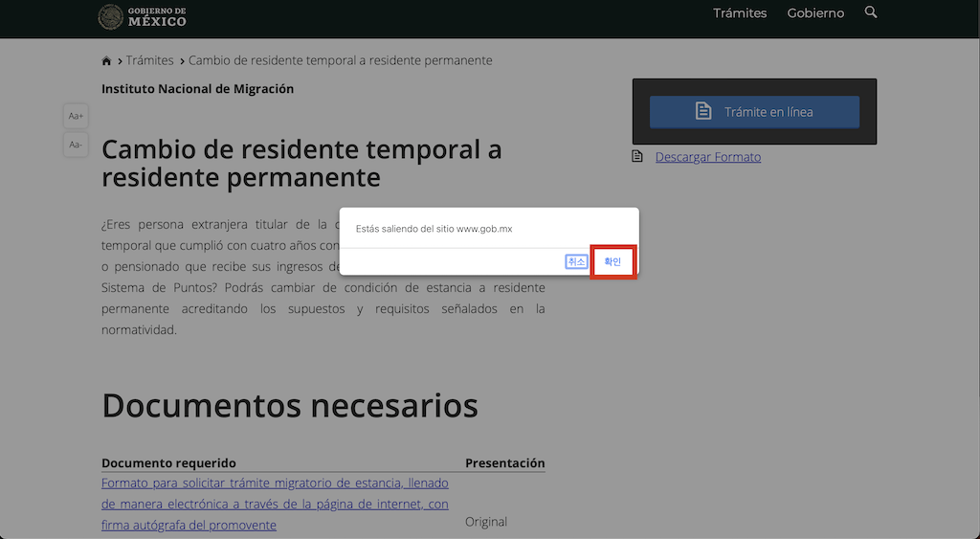Go to home via breadcrumb house icon

click(x=106, y=60)
